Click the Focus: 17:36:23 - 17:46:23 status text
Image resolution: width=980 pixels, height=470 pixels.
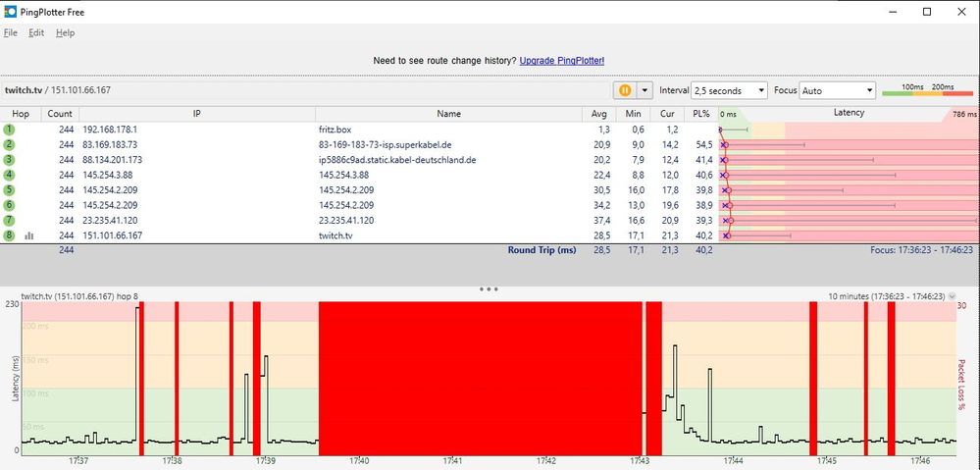(x=921, y=250)
